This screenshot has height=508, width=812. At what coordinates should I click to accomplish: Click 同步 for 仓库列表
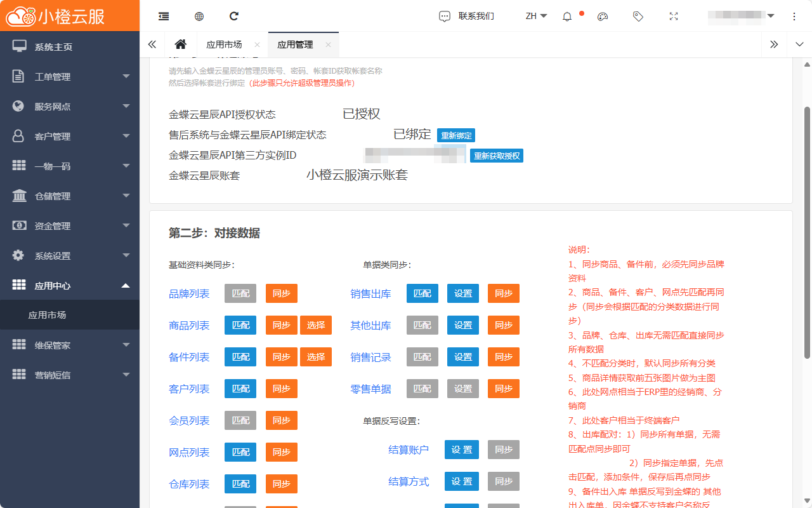click(x=282, y=484)
